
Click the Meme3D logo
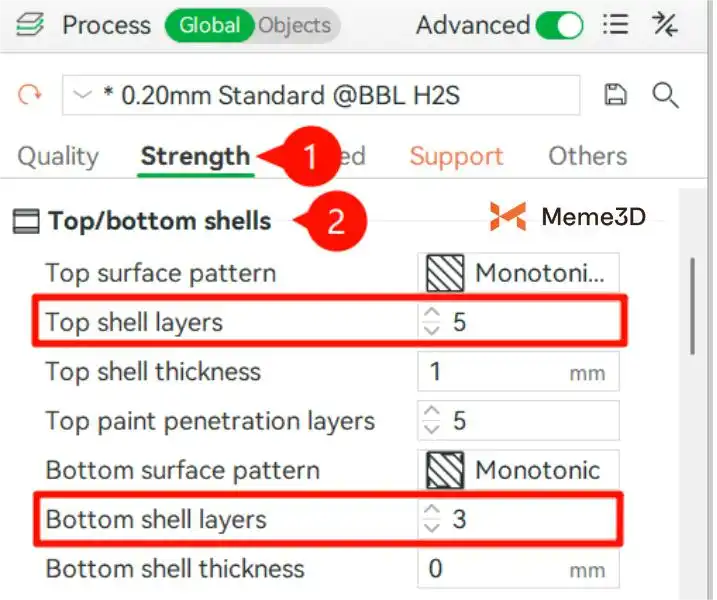(x=508, y=216)
